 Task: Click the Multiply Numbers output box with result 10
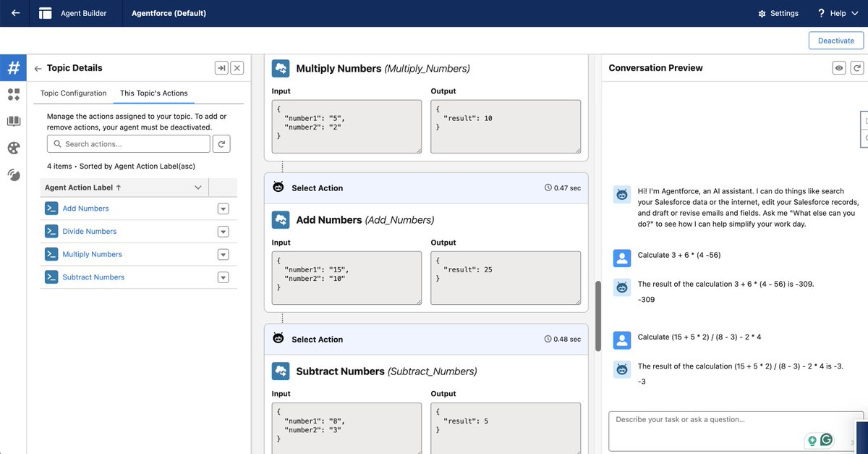[x=506, y=127]
